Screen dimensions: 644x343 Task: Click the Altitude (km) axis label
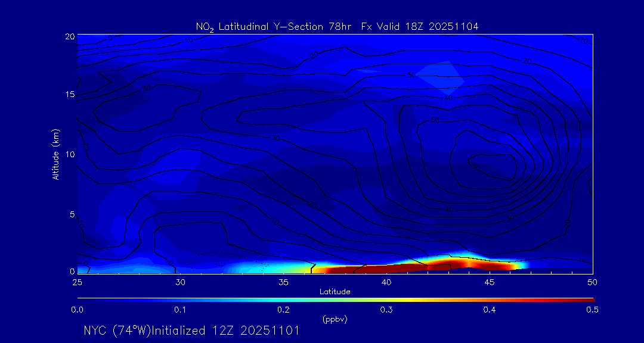pyautogui.click(x=56, y=154)
